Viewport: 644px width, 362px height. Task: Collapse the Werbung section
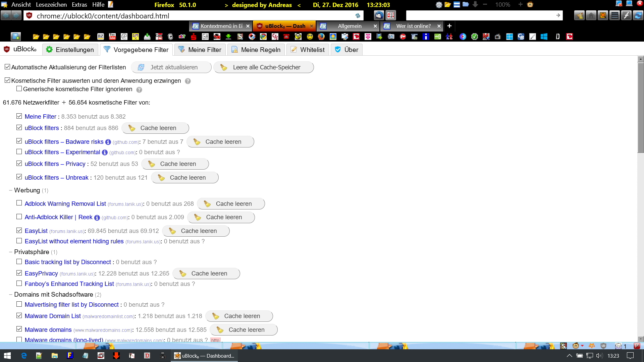pos(11,190)
